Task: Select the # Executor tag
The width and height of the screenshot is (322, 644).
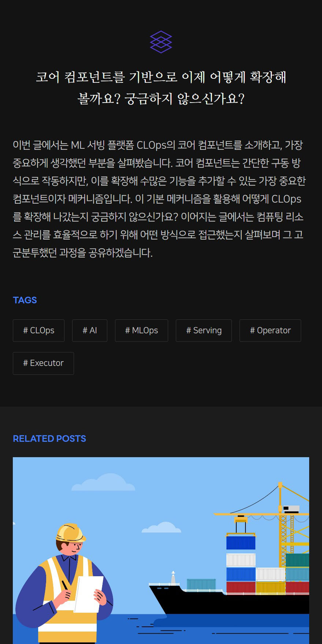Action: point(43,363)
